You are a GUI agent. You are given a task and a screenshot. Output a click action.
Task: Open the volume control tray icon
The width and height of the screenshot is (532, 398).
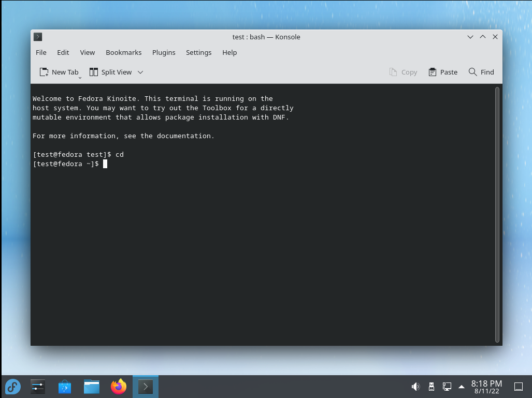coord(415,387)
